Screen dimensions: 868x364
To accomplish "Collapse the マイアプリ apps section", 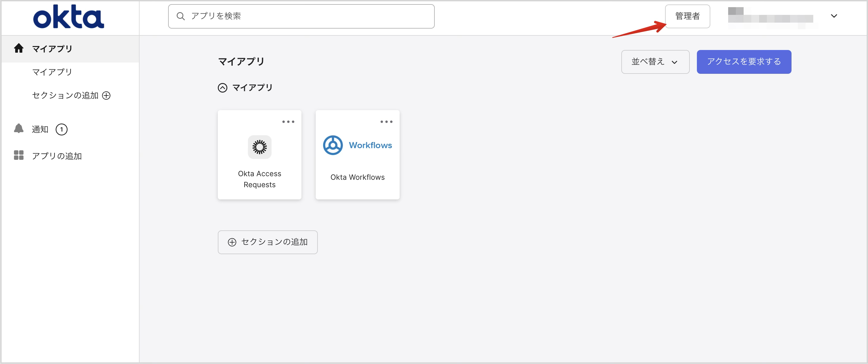I will (x=222, y=88).
